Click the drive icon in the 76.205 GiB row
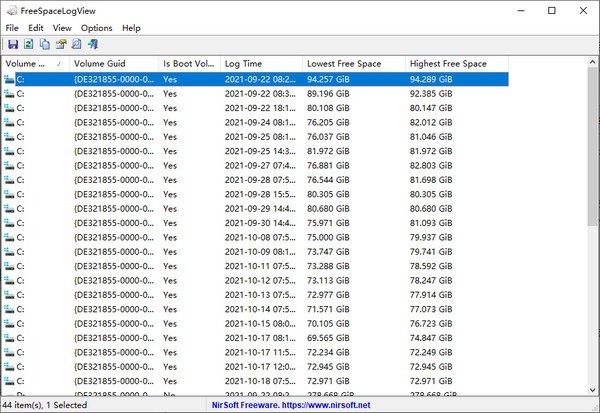Screen dimensions: 600x413 pyautogui.click(x=9, y=122)
